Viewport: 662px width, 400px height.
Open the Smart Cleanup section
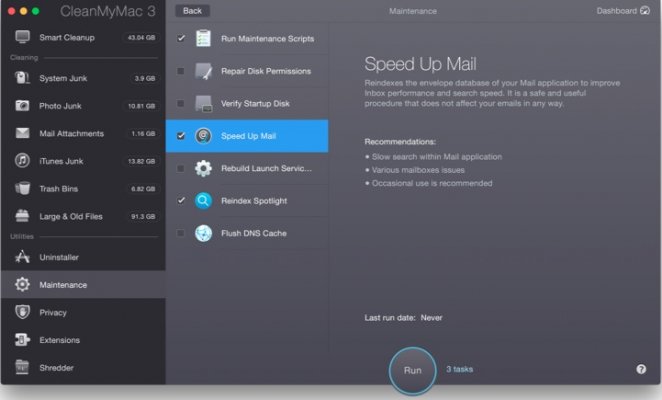point(83,37)
